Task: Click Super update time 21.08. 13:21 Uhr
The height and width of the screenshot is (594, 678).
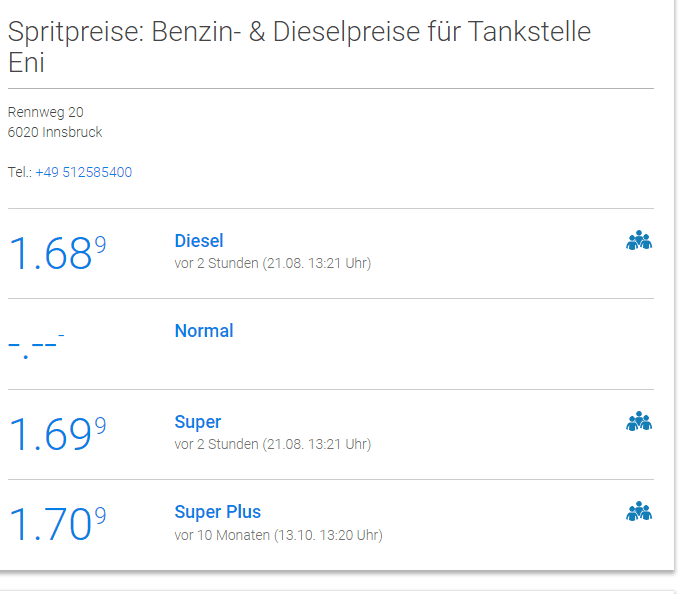Action: (x=317, y=444)
